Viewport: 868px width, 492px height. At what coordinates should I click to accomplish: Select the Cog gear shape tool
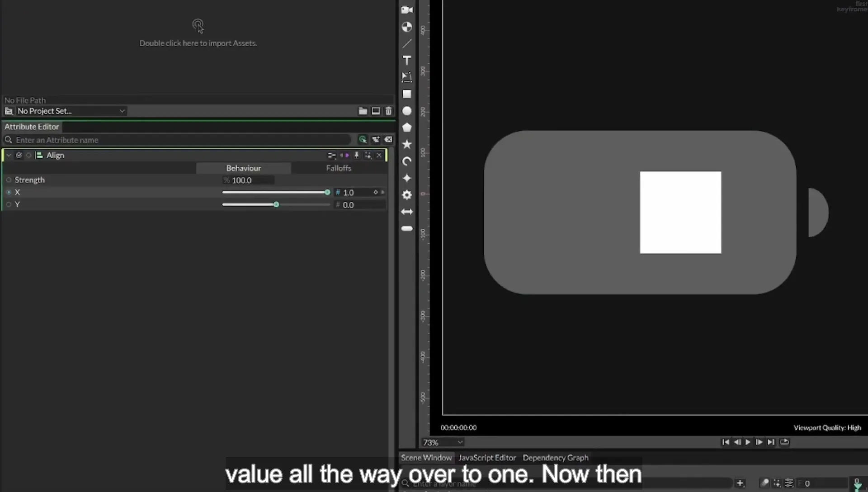coord(407,195)
